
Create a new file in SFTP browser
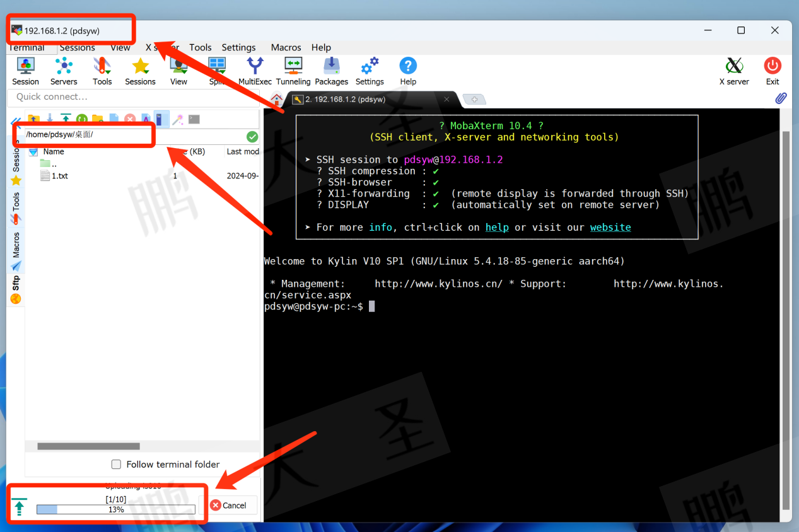114,119
